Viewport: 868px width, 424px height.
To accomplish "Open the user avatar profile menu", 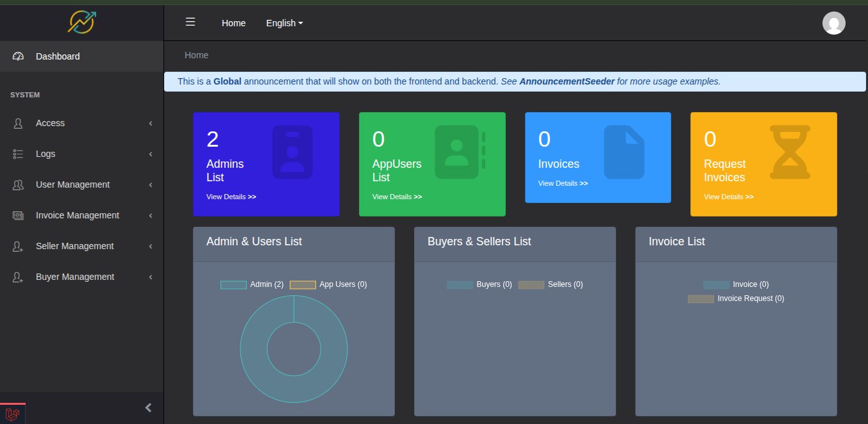I will [833, 23].
